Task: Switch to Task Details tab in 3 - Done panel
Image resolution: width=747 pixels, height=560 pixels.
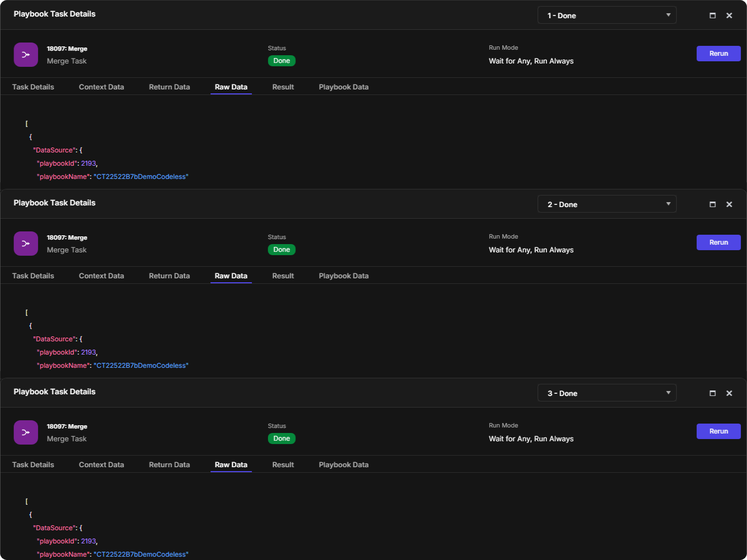Action: tap(33, 465)
